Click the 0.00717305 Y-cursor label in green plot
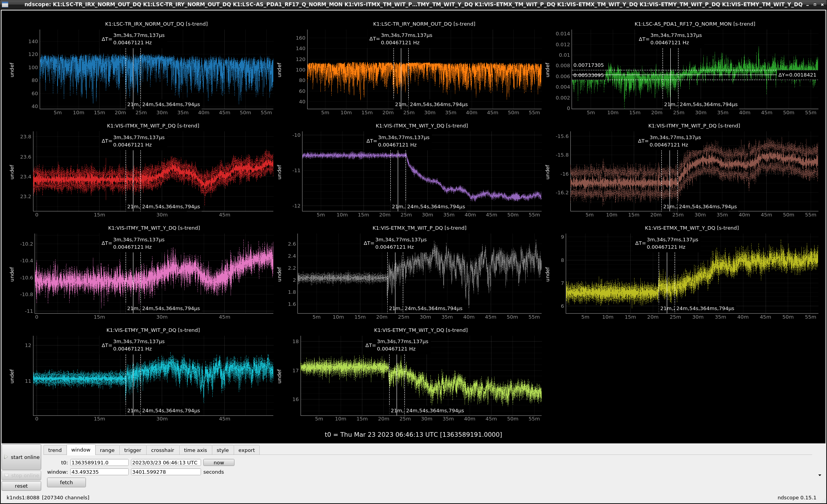The width and height of the screenshot is (827, 504). pos(589,65)
